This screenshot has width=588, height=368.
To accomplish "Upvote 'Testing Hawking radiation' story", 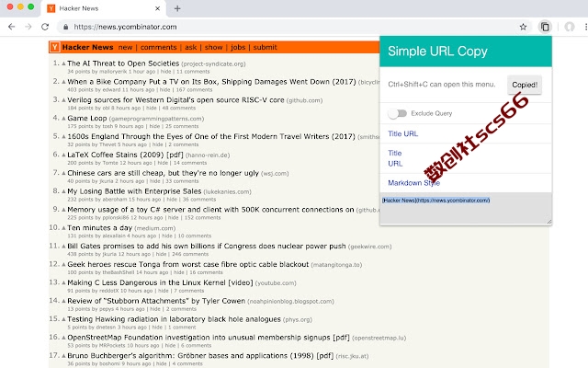I will [63, 319].
